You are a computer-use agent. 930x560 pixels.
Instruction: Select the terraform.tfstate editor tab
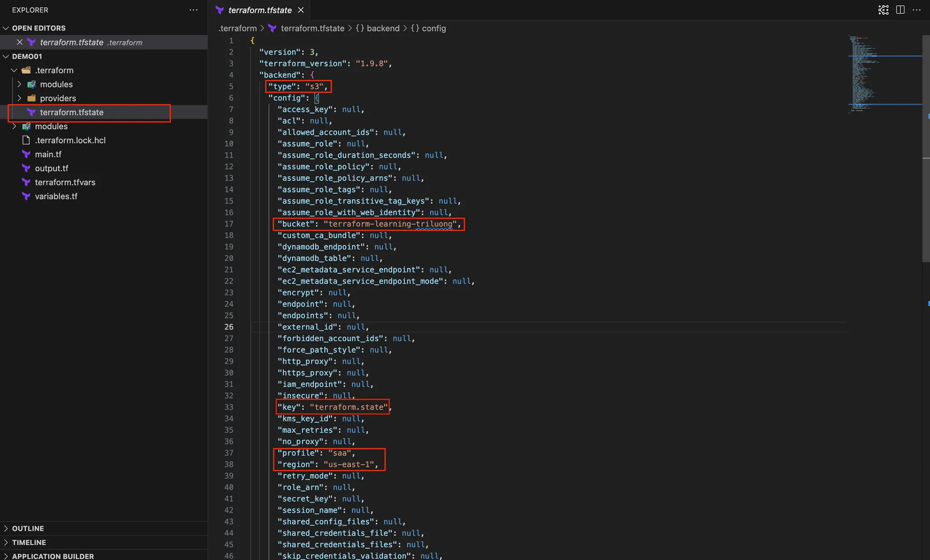pos(259,10)
